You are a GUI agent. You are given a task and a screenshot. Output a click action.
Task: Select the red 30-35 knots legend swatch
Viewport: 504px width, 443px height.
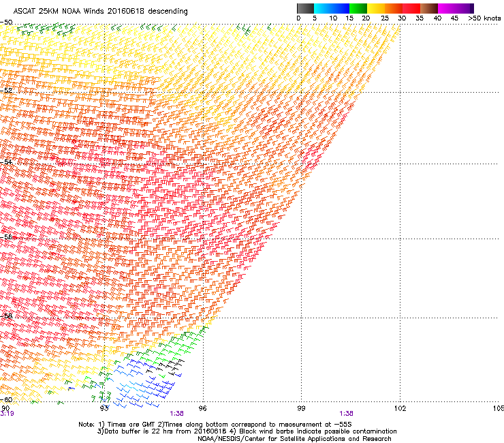411,8
